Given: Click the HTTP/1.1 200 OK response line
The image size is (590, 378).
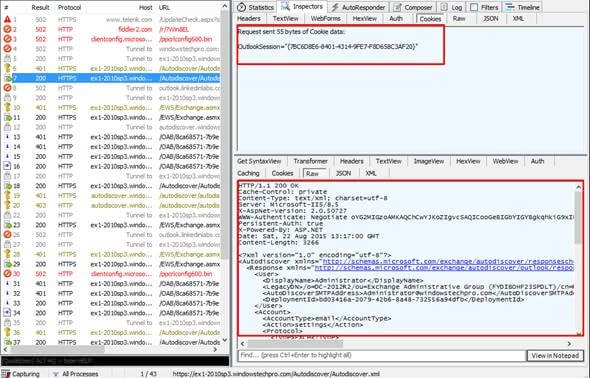Looking at the screenshot, I should tap(268, 185).
